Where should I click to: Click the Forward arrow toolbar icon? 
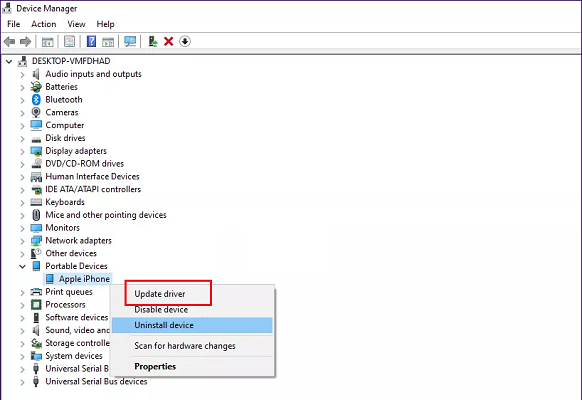[x=26, y=42]
